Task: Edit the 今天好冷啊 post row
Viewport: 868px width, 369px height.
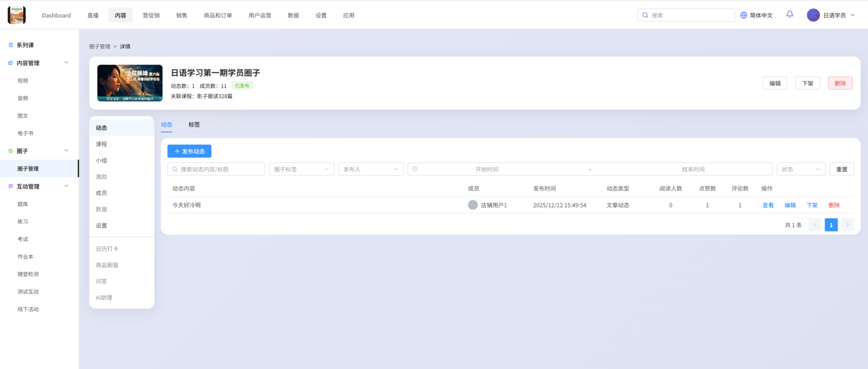Action: tap(790, 205)
